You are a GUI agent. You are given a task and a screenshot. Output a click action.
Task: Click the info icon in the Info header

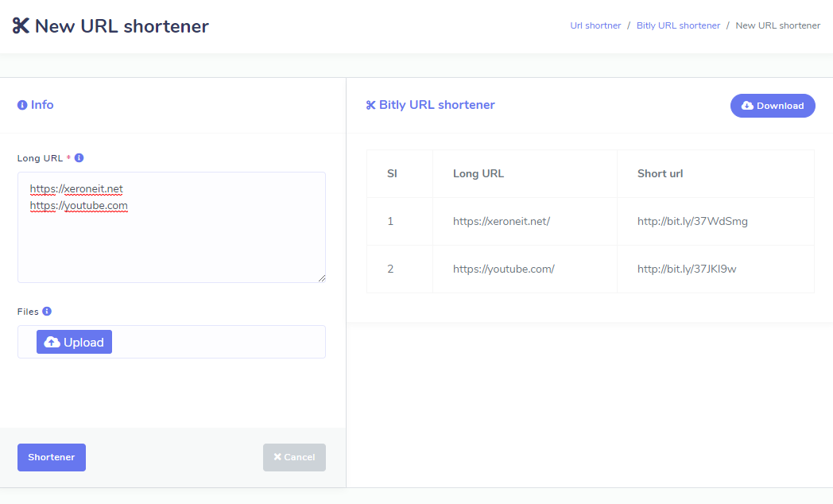[x=22, y=105]
